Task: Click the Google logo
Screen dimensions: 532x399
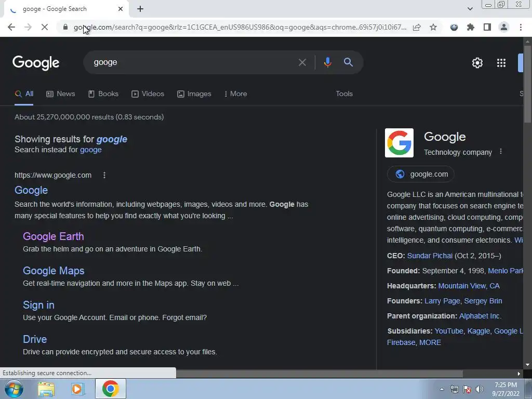Action: pos(36,63)
